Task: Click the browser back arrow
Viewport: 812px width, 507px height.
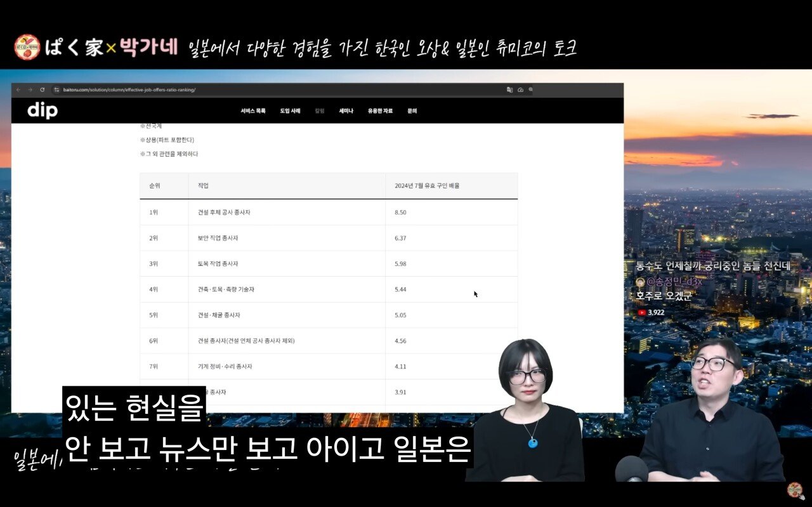Action: coord(18,90)
